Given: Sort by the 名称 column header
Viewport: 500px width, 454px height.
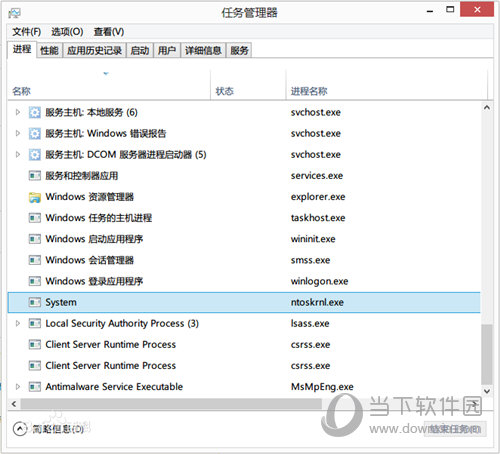Looking at the screenshot, I should click(109, 85).
